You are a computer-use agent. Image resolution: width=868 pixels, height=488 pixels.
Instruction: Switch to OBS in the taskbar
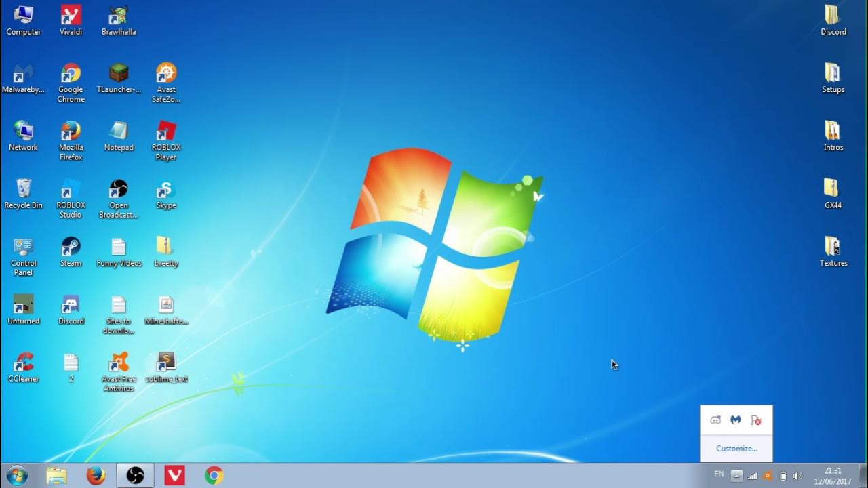pos(136,476)
